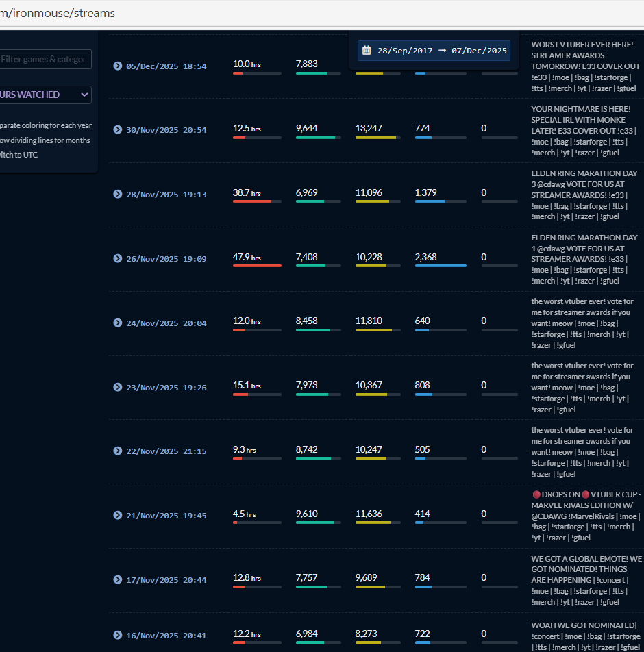Screen dimensions: 644x652
Task: Click the ELDEN RING MARATHON DAY 1 title
Action: coord(584,259)
